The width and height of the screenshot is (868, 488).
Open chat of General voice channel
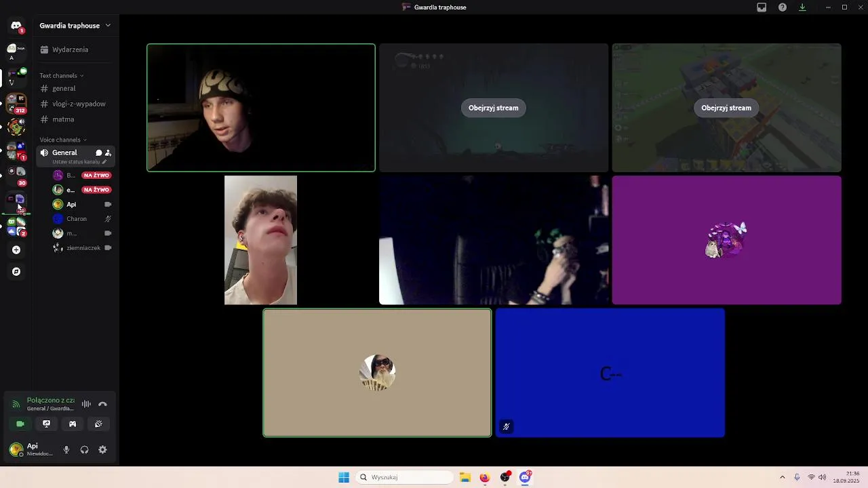98,153
